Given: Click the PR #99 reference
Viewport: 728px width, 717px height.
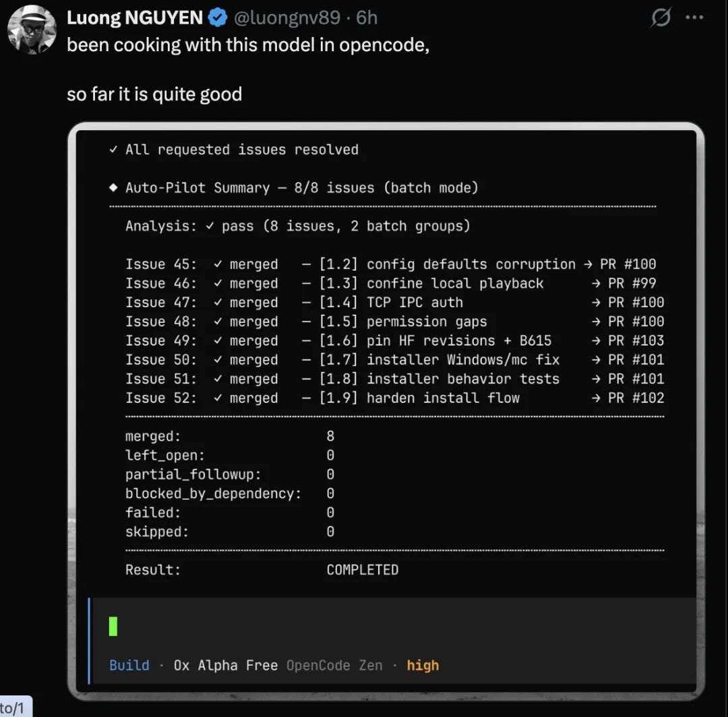Looking at the screenshot, I should 632,283.
